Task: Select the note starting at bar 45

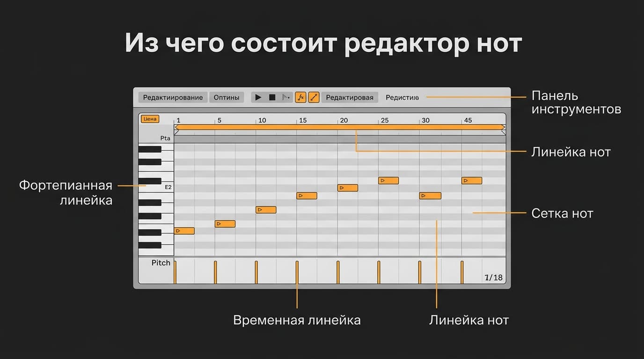Action: (472, 180)
